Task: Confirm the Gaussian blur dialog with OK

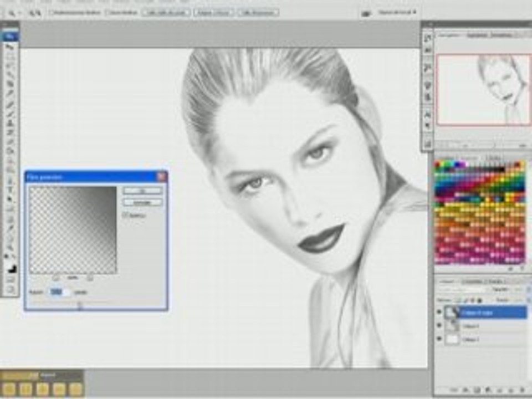Action: 142,191
